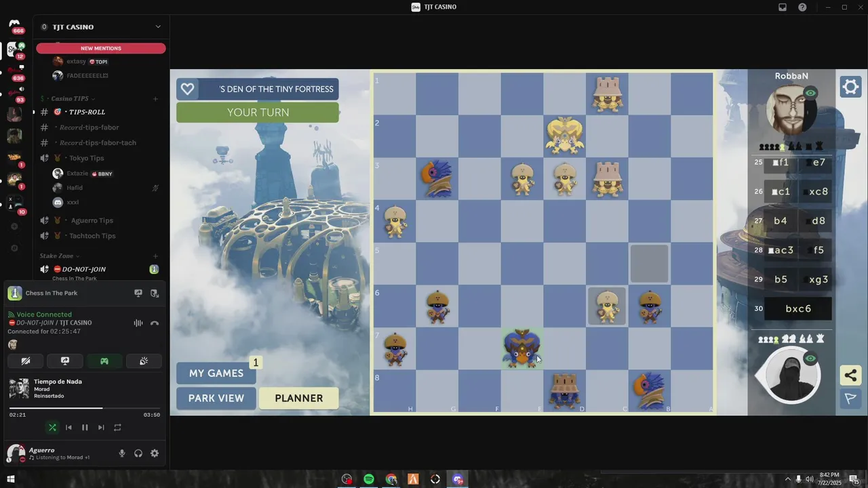Seek on the Tiempo de Nada progress bar
The width and height of the screenshot is (868, 488).
pyautogui.click(x=85, y=408)
